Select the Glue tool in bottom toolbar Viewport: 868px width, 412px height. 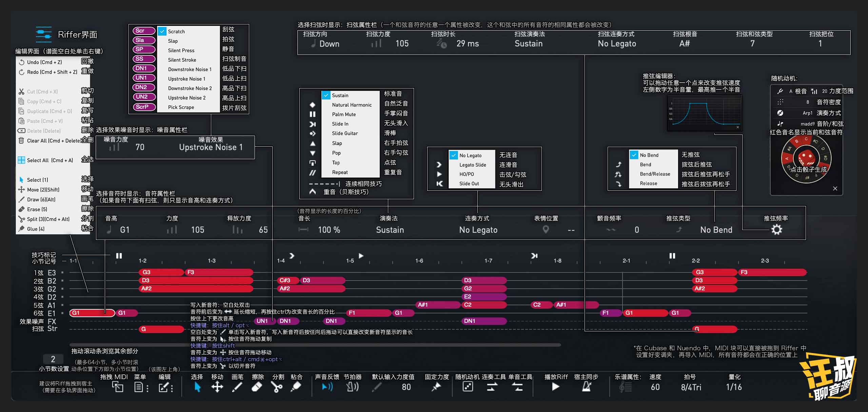click(296, 386)
